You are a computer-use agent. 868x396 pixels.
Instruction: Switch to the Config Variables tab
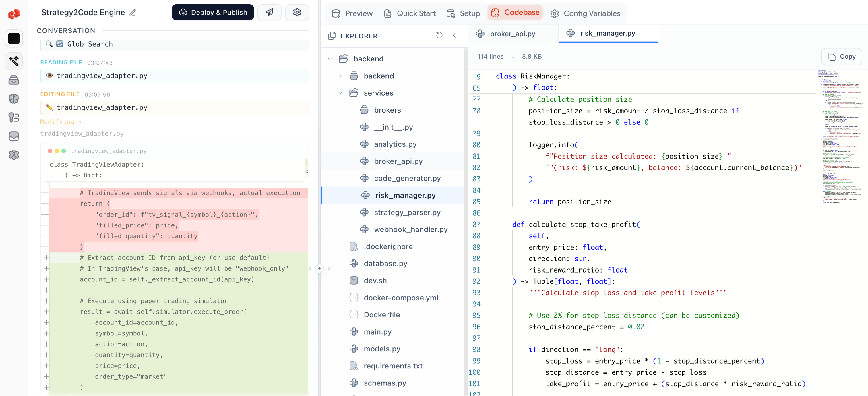coord(585,13)
